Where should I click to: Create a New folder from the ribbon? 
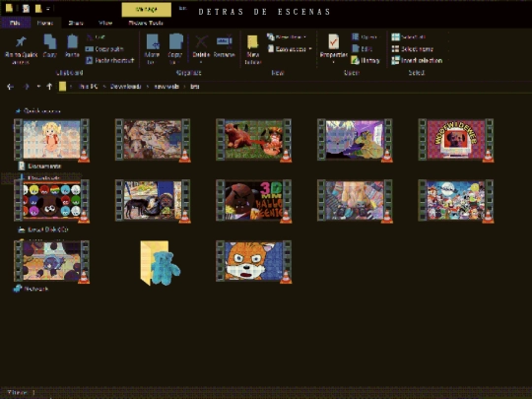253,49
